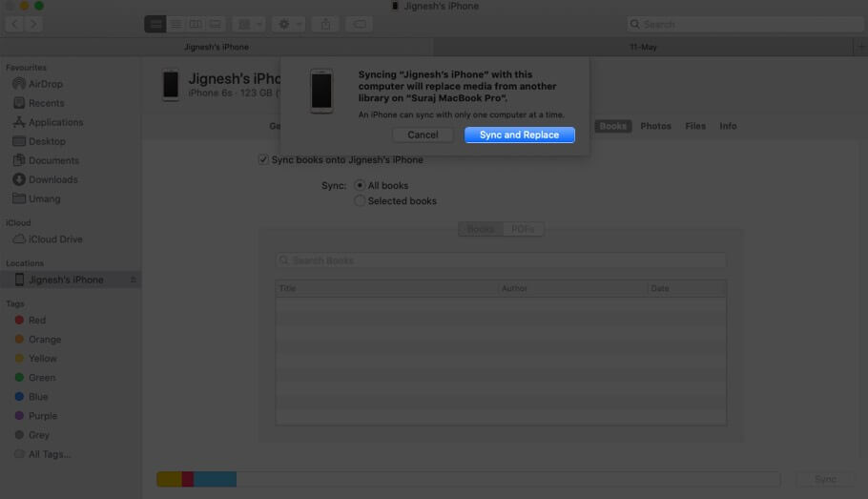Eject Jignesh's iPhone from sidebar
This screenshot has height=499, width=868.
(133, 280)
